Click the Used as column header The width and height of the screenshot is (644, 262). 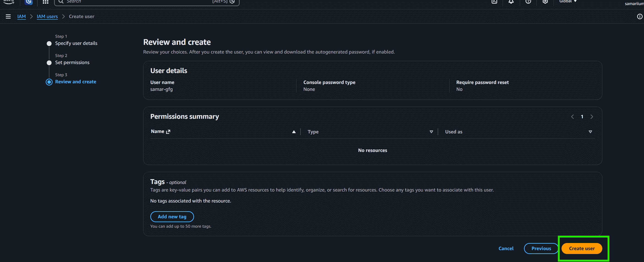pos(453,132)
